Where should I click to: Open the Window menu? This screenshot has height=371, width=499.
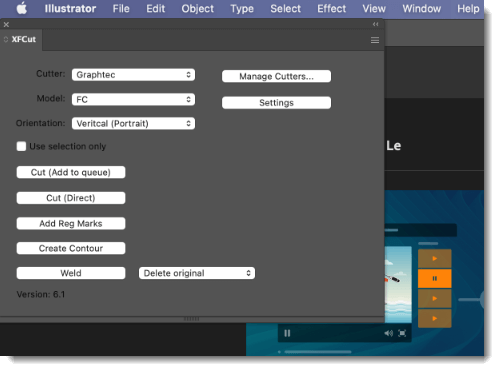pyautogui.click(x=421, y=9)
